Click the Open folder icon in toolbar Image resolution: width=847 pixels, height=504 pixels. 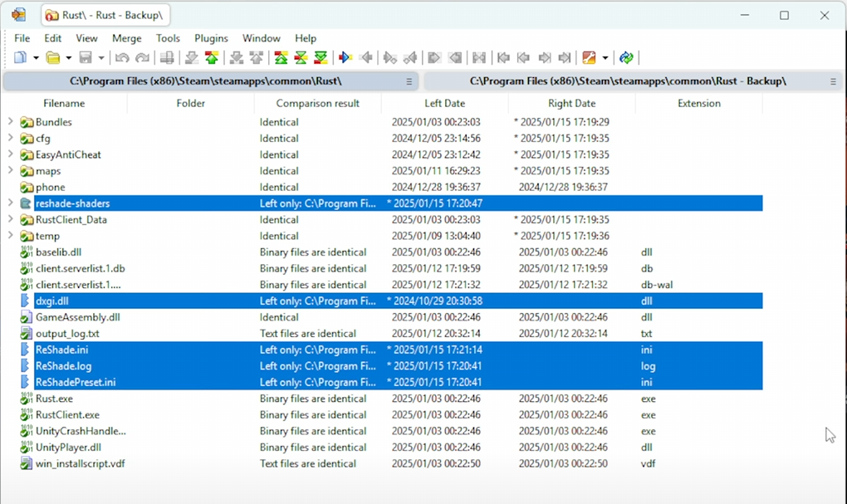tap(52, 57)
